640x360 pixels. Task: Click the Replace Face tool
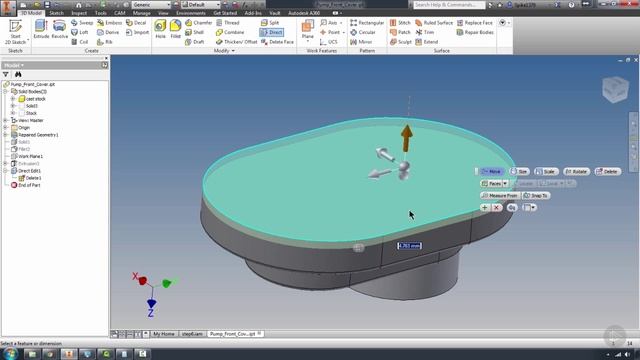coord(475,23)
